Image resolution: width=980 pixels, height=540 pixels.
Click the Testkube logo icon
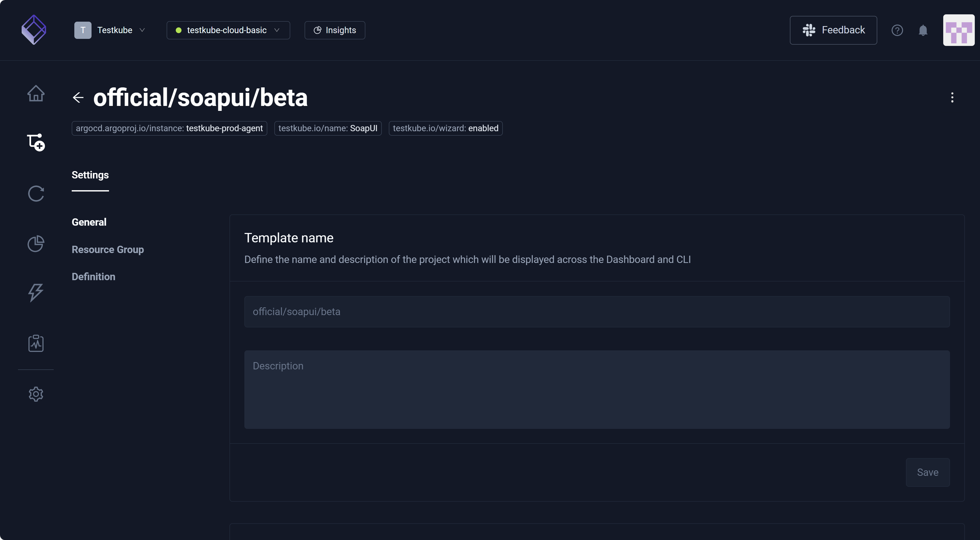pyautogui.click(x=34, y=30)
